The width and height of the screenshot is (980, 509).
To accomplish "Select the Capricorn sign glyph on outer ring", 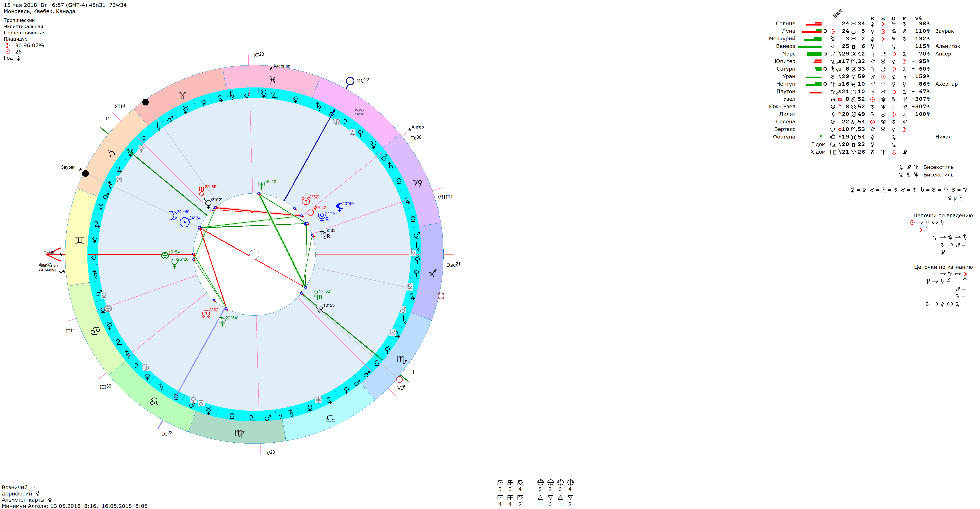I will point(418,183).
